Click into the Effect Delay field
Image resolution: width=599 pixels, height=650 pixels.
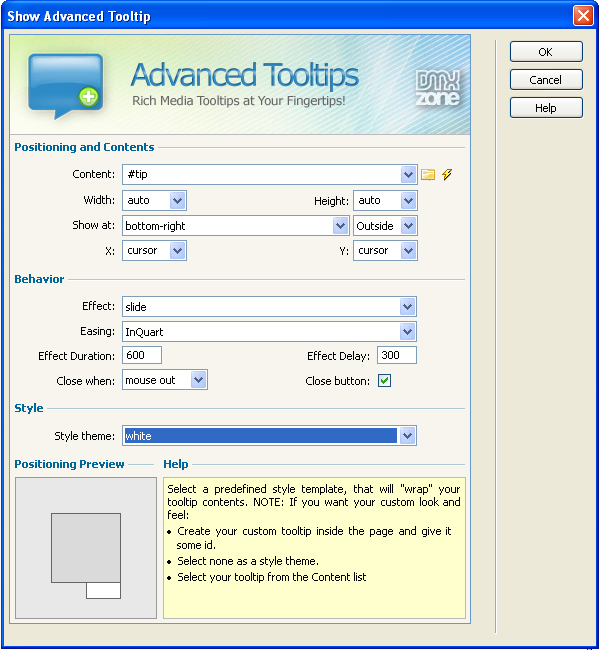click(x=397, y=355)
